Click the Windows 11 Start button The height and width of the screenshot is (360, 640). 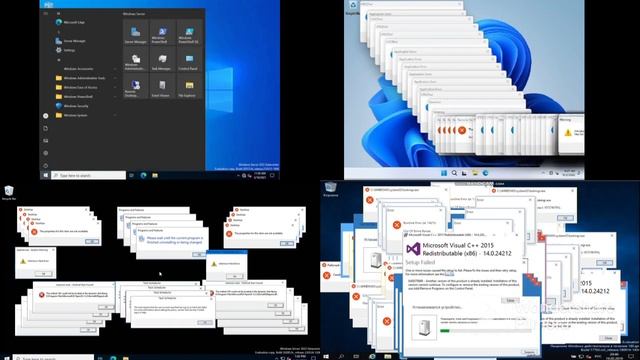coord(444,173)
